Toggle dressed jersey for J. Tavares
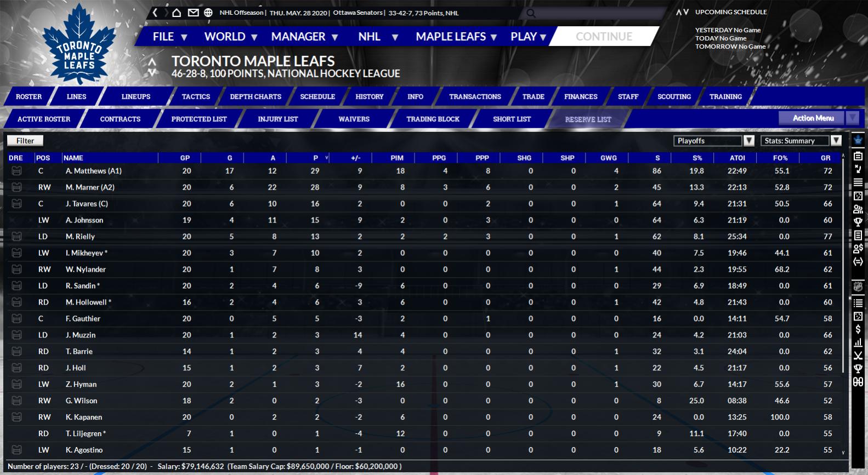The width and height of the screenshot is (868, 475). coord(16,204)
